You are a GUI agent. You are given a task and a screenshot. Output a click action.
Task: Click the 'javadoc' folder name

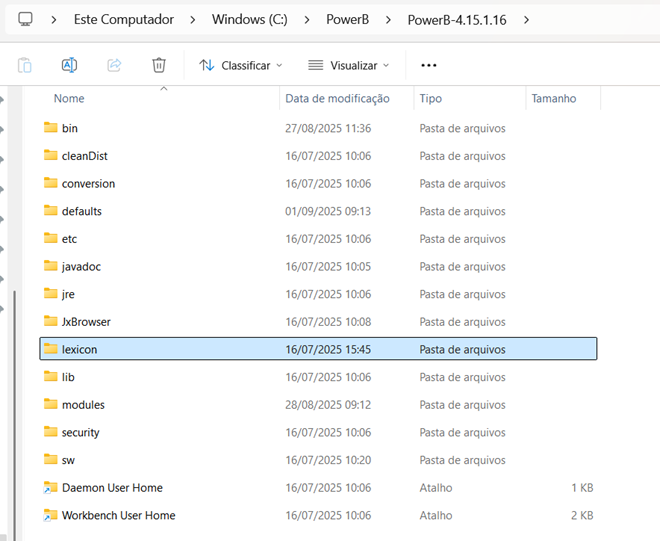(x=81, y=267)
